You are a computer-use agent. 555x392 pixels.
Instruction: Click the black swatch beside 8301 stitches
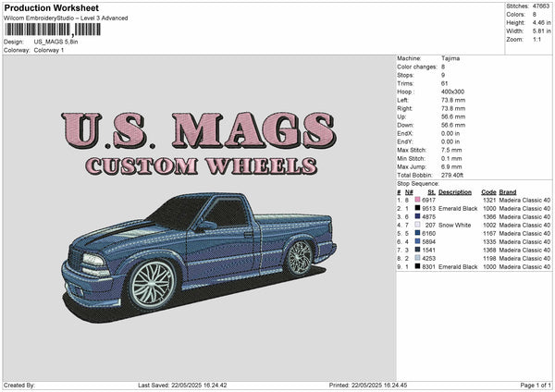pos(417,267)
